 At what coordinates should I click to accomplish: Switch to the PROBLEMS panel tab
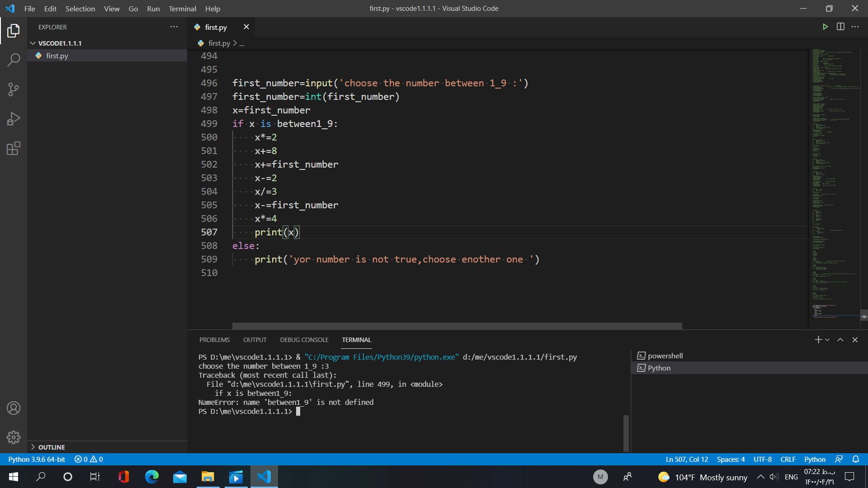point(214,340)
